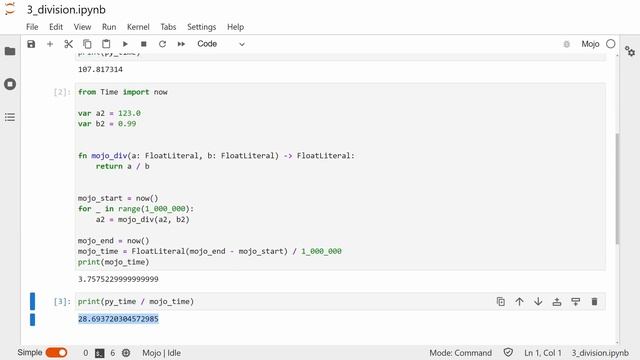
Task: Collapse cell 3 output using blue bar
Action: pos(32,319)
